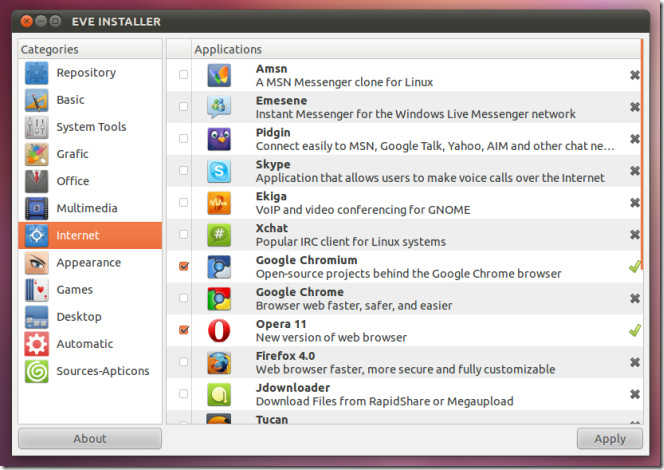Mark the Jdownloader checkbox
664x470 pixels.
click(x=183, y=394)
